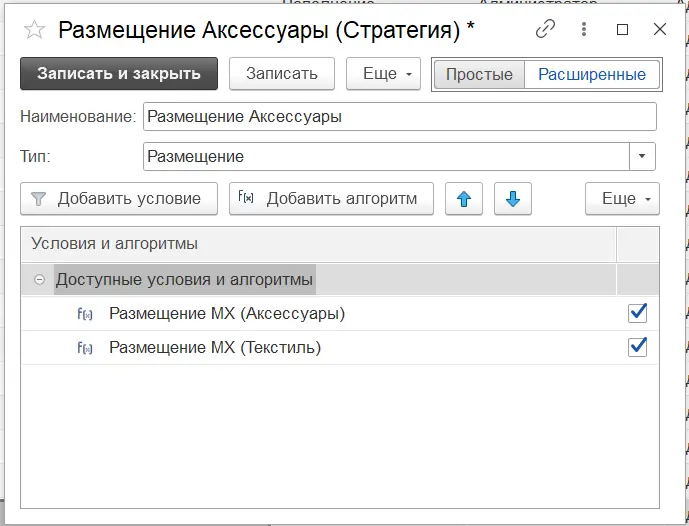The height and width of the screenshot is (526, 689).
Task: Maximize the Размещение Аксессуары window
Action: click(x=622, y=29)
